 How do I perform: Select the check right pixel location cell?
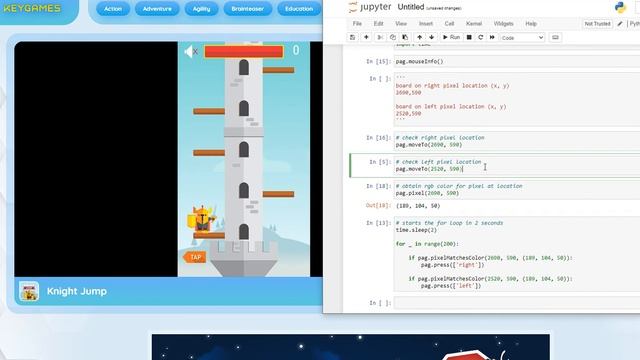click(x=517, y=141)
